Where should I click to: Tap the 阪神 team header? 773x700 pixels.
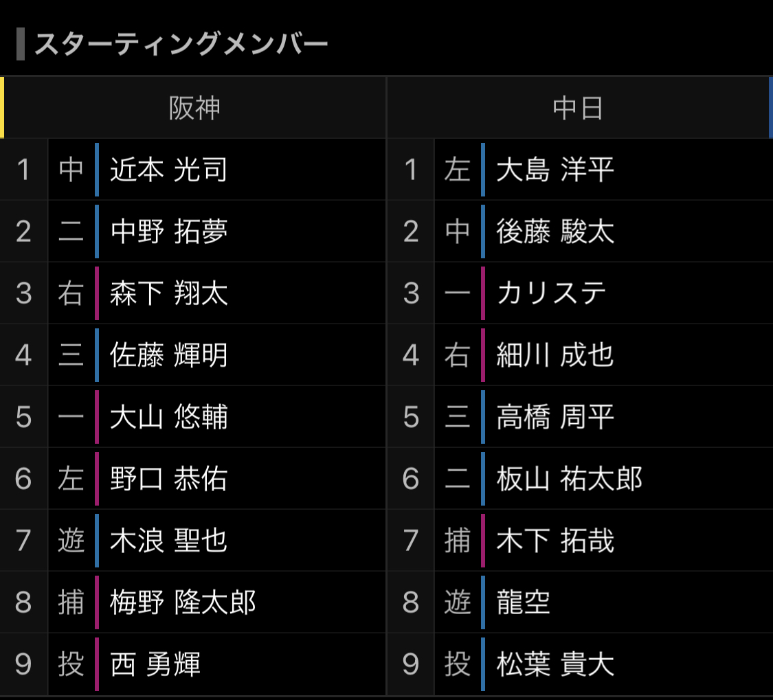coord(194,107)
